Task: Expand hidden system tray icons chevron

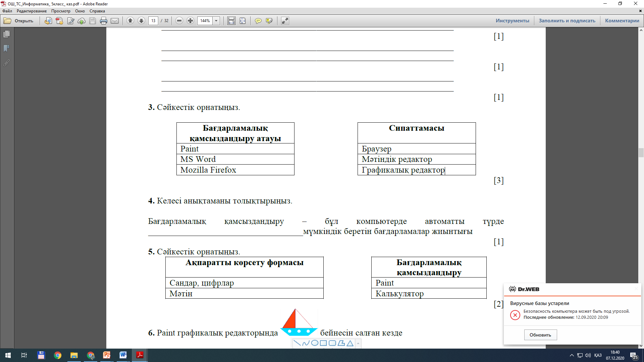Action: (x=572, y=355)
